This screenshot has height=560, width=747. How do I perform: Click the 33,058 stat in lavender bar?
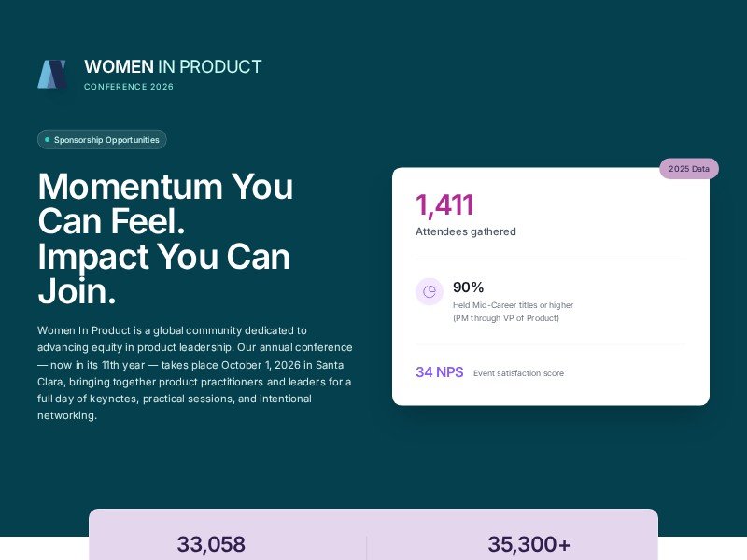(211, 545)
